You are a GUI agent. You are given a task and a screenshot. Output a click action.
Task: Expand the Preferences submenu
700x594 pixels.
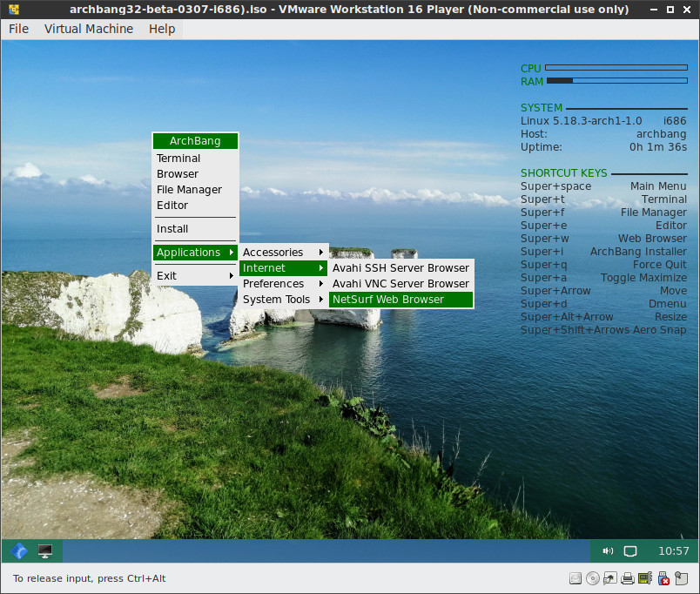[x=283, y=284]
